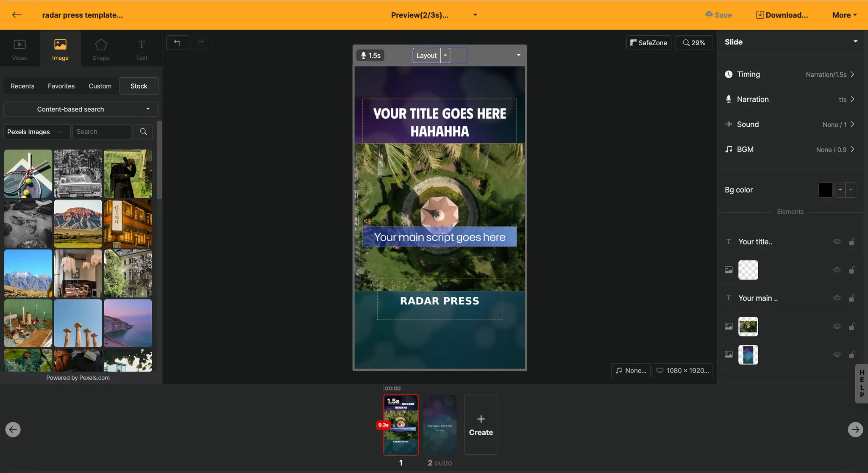Open SafeZone overlay button
The width and height of the screenshot is (868, 473).
648,42
